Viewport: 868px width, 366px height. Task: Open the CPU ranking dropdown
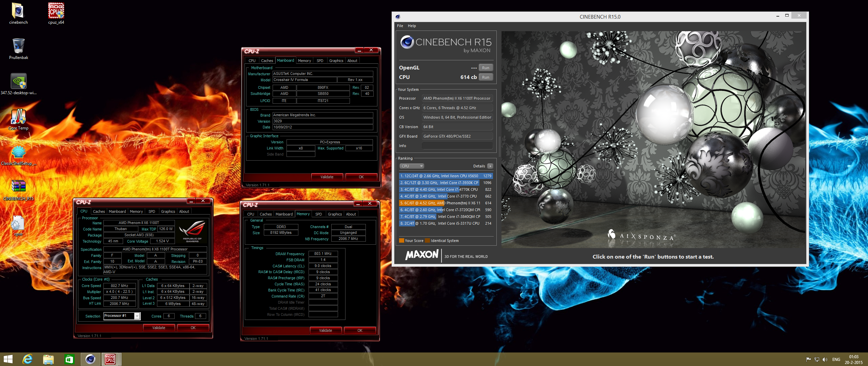tap(412, 166)
